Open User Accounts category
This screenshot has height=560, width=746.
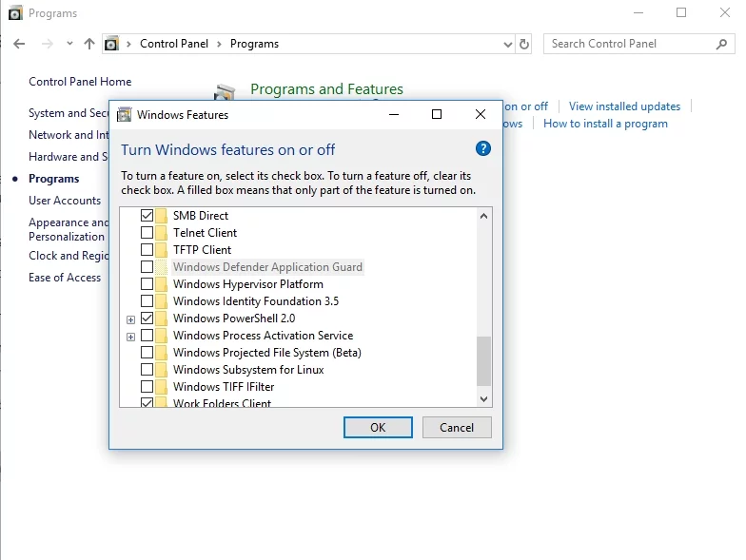(65, 201)
